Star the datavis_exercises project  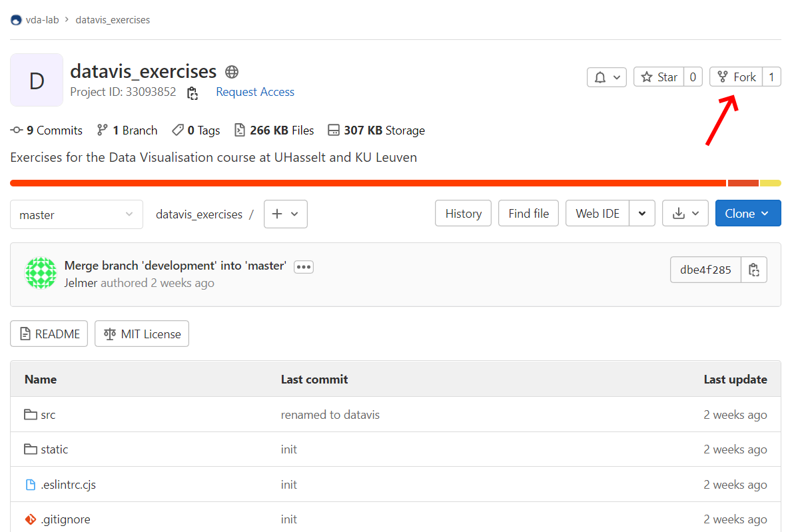(x=659, y=77)
